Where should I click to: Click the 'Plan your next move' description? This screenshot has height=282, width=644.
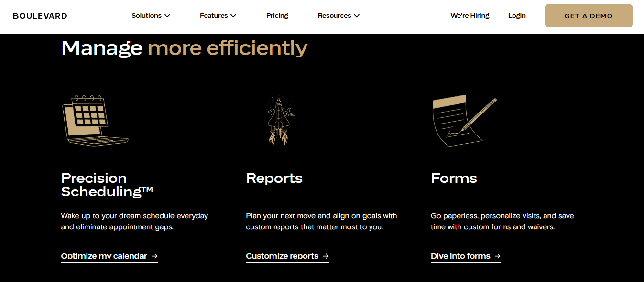[x=321, y=221]
